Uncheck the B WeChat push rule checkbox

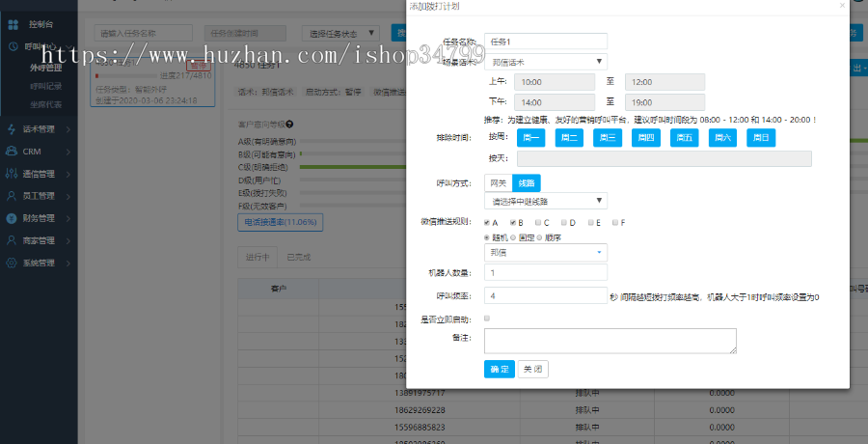click(513, 223)
